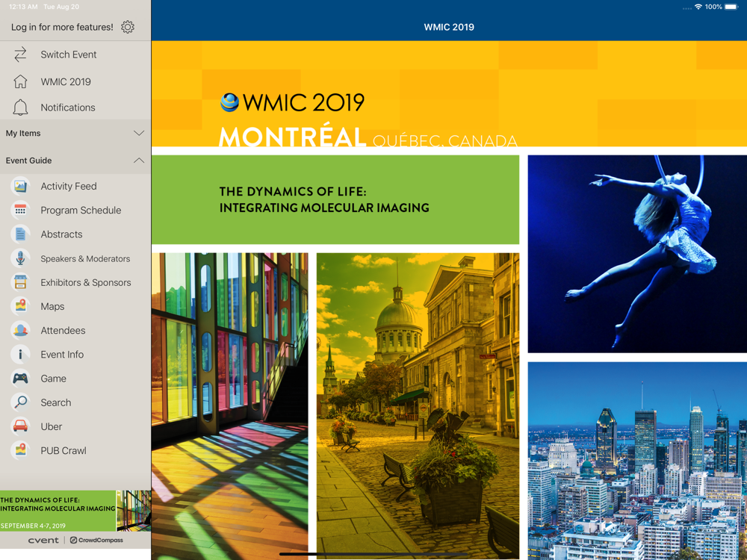Collapse the Event Guide section chevron

click(139, 161)
